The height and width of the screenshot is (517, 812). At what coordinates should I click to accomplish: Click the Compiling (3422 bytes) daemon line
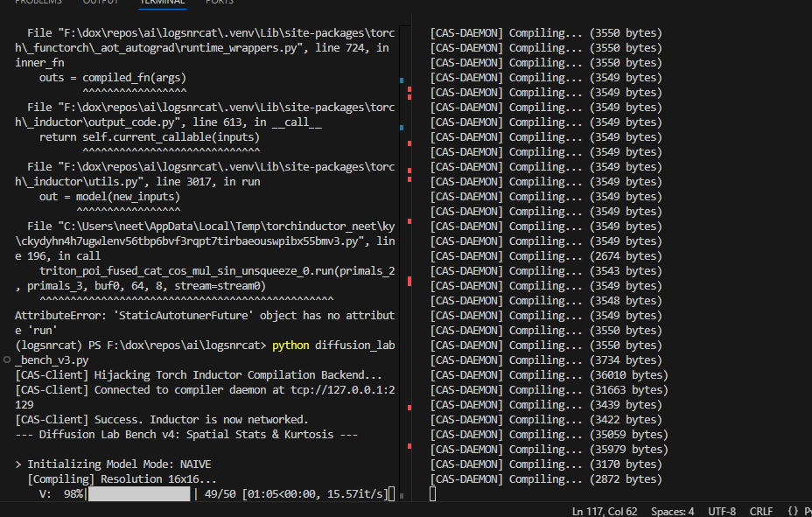[x=546, y=419]
